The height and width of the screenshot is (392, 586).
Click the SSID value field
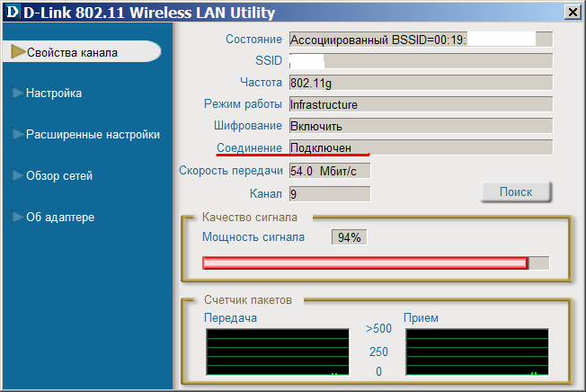click(421, 61)
